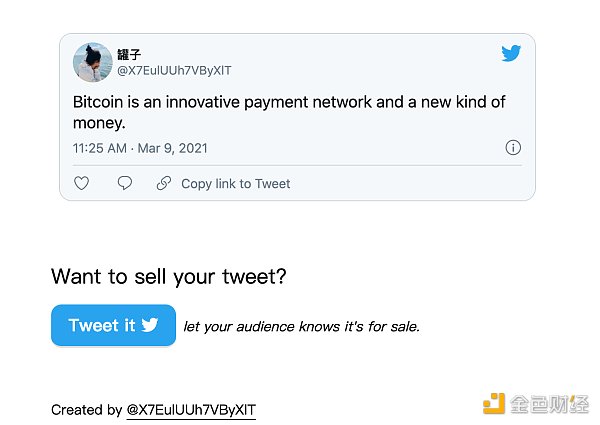Click the 金色财经 watermark text
Screen dimensions: 600x425
[x=550, y=404]
